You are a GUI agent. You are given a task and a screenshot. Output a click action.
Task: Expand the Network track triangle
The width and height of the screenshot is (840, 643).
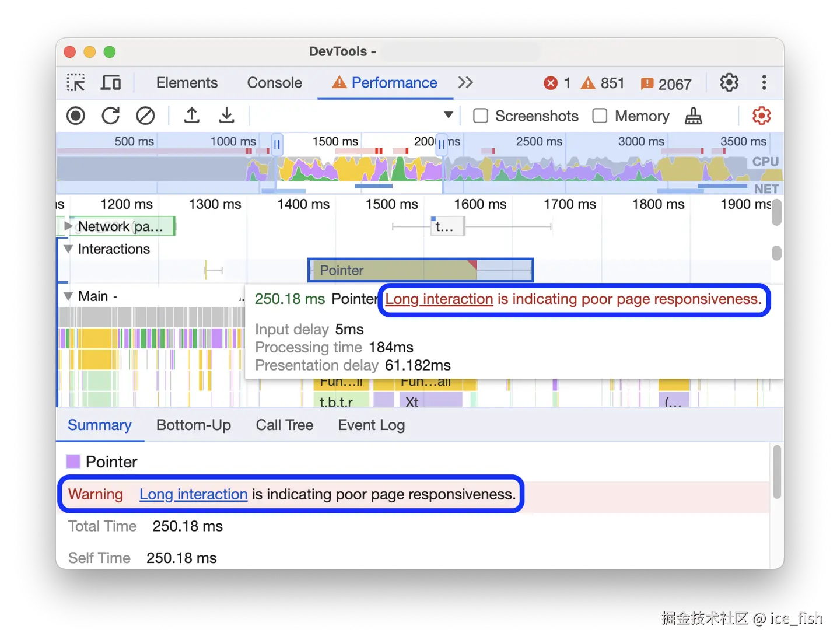coord(68,226)
